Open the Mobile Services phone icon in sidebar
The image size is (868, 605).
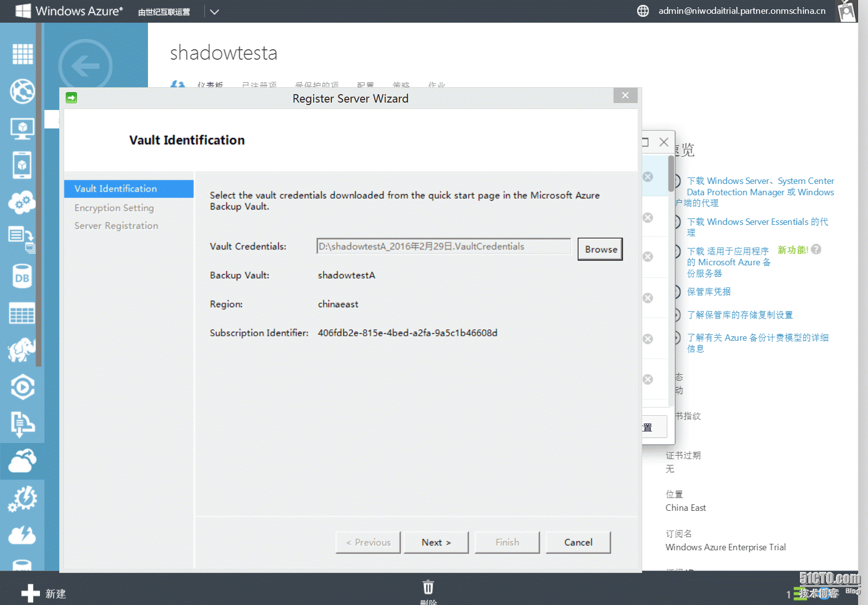click(22, 165)
